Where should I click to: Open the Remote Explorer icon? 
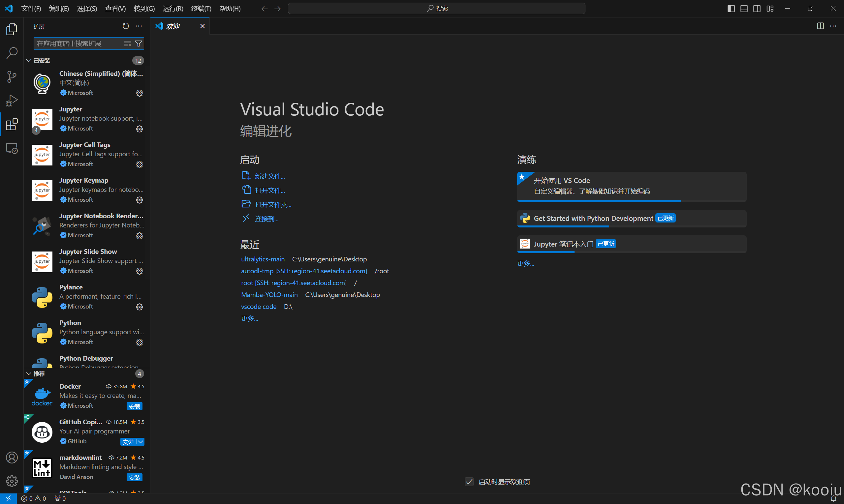tap(12, 148)
